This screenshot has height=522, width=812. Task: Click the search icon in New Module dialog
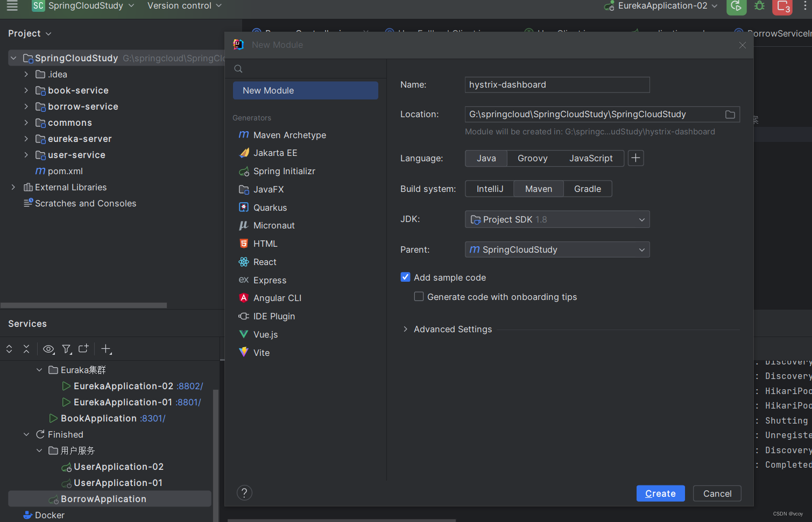[238, 69]
